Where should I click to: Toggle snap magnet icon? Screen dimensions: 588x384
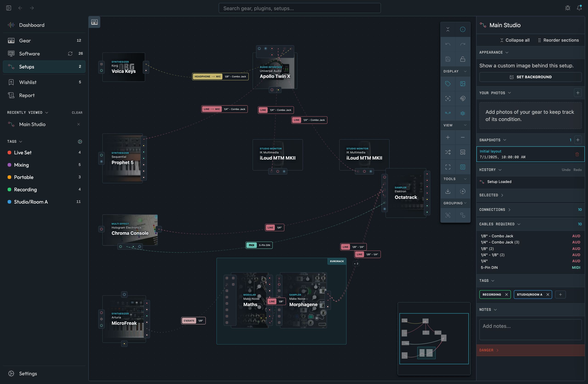(463, 98)
